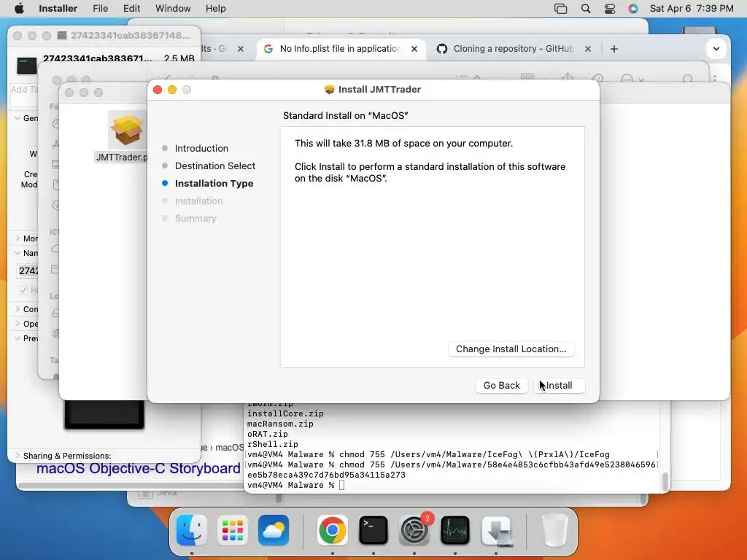Open Weather app from the Dock
This screenshot has width=747, height=560.
click(x=274, y=530)
